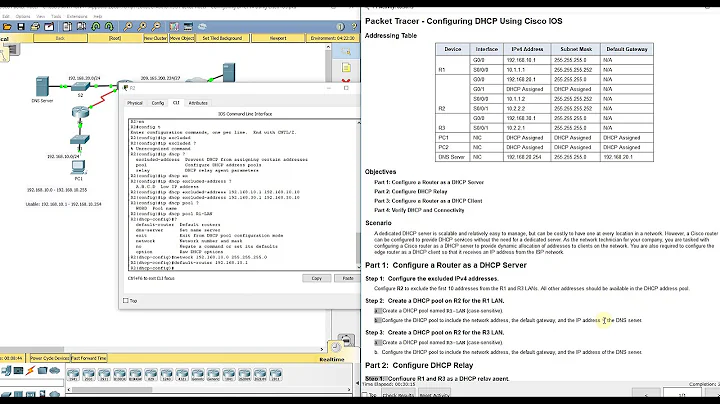Image resolution: width=720 pixels, height=404 pixels.
Task: Save the project with floppy icon
Action: point(21,27)
